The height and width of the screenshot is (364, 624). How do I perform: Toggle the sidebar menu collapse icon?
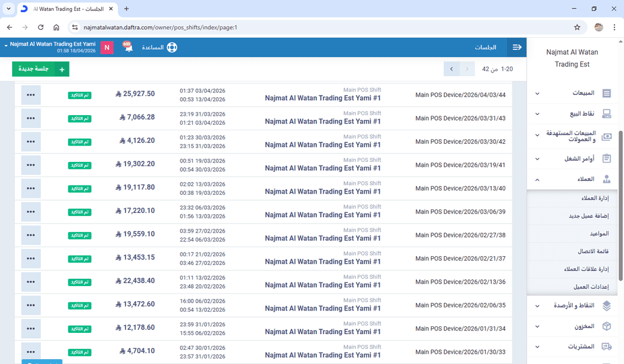pyautogui.click(x=517, y=47)
